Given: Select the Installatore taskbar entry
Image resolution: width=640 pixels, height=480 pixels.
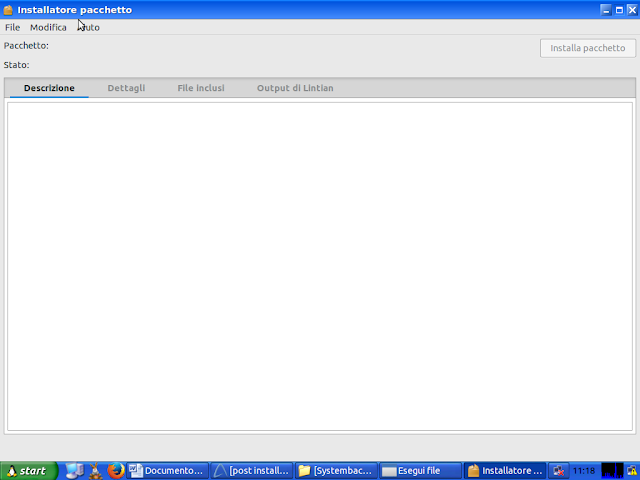Looking at the screenshot, I should pyautogui.click(x=505, y=471).
